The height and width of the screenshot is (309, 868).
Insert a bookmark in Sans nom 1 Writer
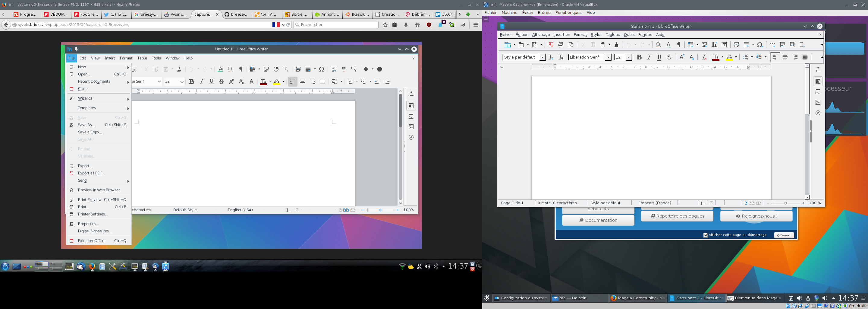click(x=802, y=45)
